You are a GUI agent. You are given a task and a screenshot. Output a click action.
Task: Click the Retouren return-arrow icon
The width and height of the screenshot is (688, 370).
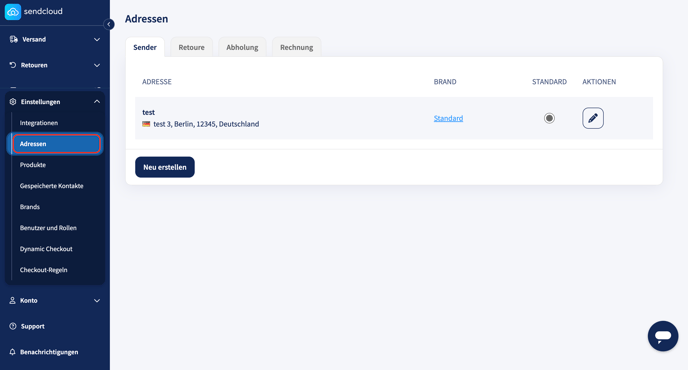coord(13,65)
